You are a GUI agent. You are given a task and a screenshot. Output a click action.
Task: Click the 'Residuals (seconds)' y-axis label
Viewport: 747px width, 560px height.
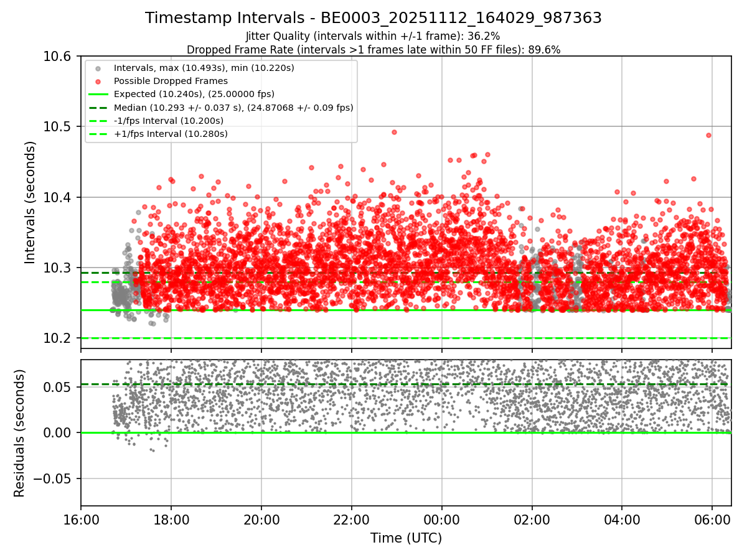[x=20, y=433]
